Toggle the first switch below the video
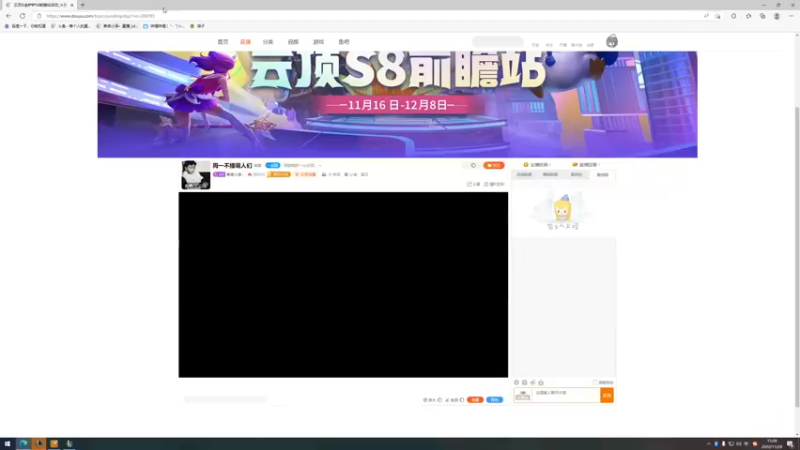 440,400
